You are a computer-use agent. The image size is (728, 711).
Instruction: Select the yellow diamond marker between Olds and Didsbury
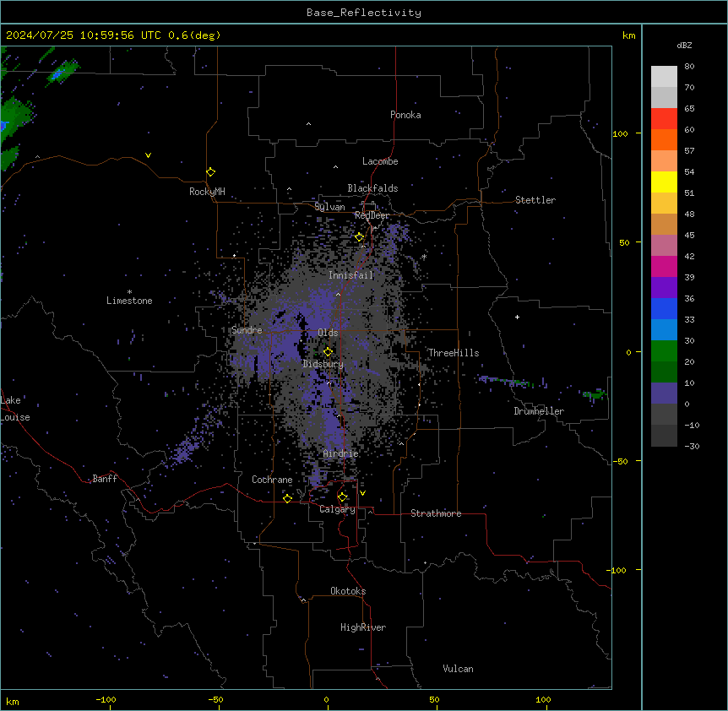(x=328, y=351)
